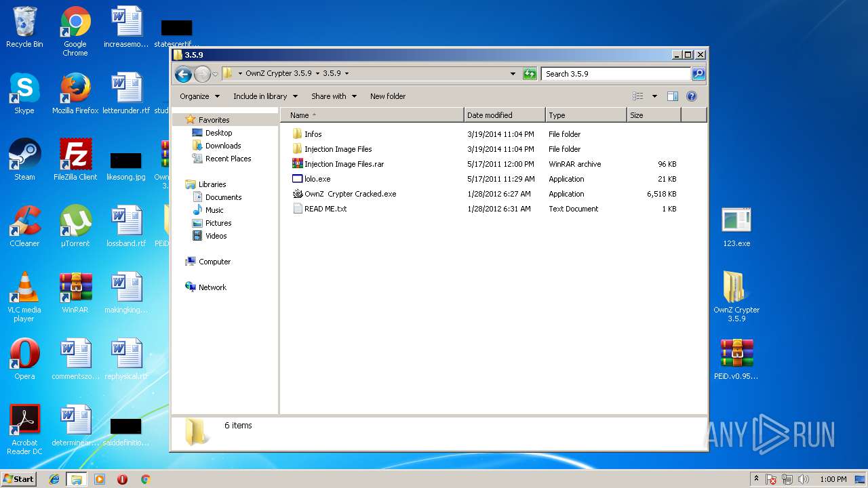Click the change view icon
The width and height of the screenshot is (868, 488).
point(637,96)
